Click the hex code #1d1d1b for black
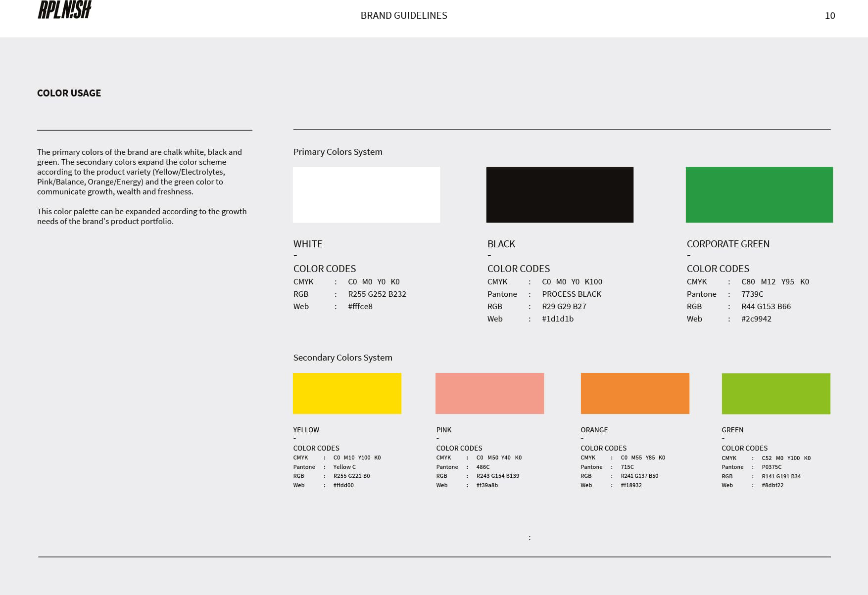Image resolution: width=868 pixels, height=595 pixels. coord(557,319)
